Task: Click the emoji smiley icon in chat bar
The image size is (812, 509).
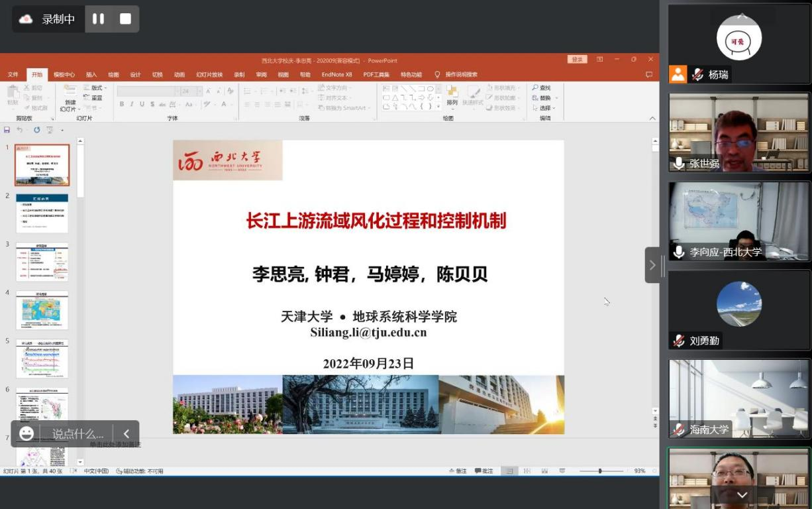Action: 26,433
